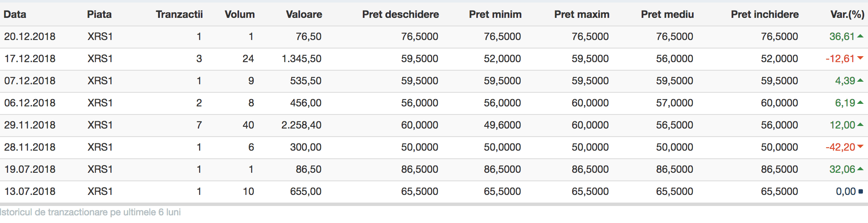The width and height of the screenshot is (868, 223).
Task: Click green up arrow beside 12,00
Action: (860, 125)
